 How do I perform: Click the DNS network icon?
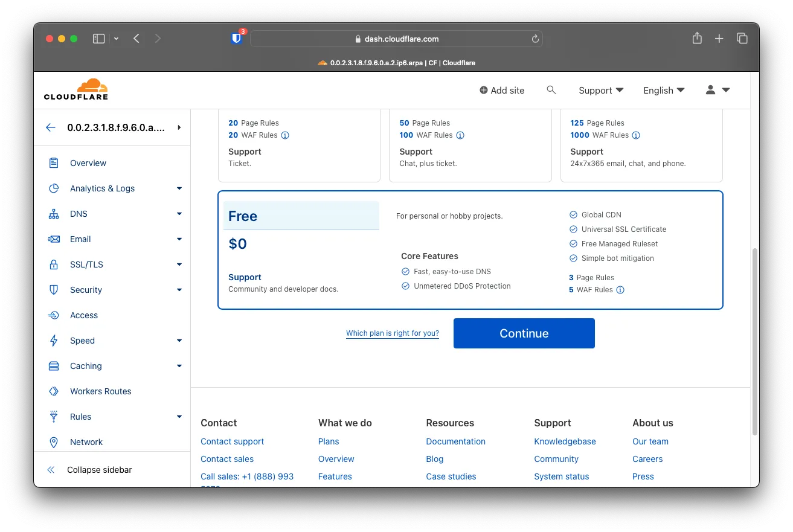pyautogui.click(x=54, y=214)
